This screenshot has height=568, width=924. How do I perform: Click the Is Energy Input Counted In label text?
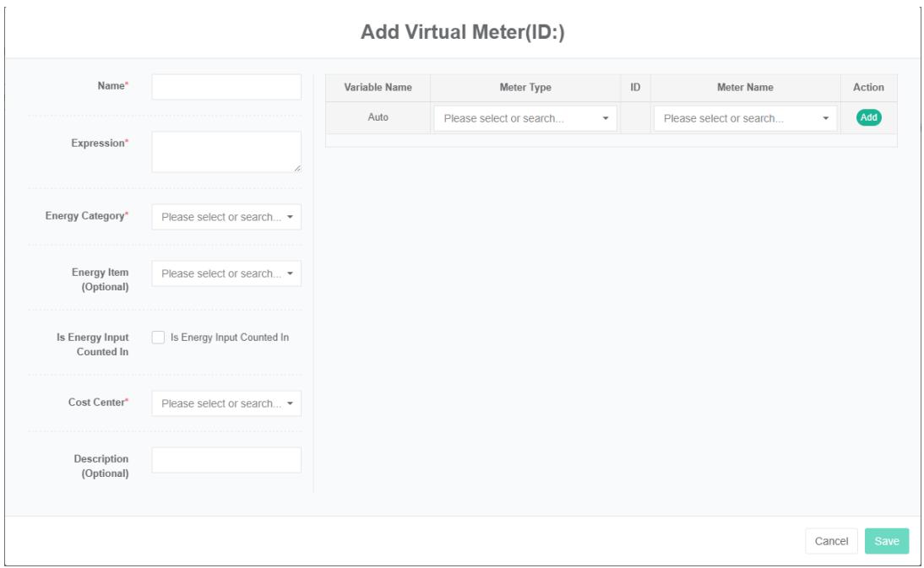(230, 338)
